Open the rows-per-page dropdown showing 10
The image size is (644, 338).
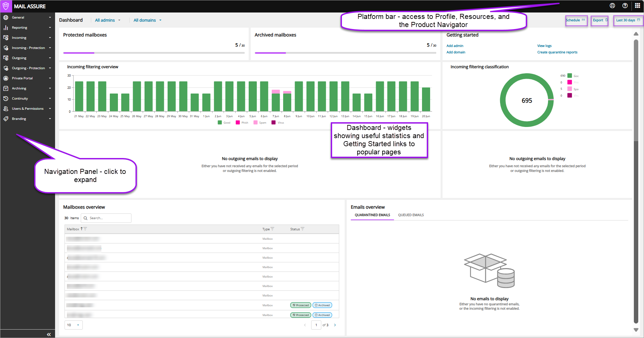(x=73, y=325)
